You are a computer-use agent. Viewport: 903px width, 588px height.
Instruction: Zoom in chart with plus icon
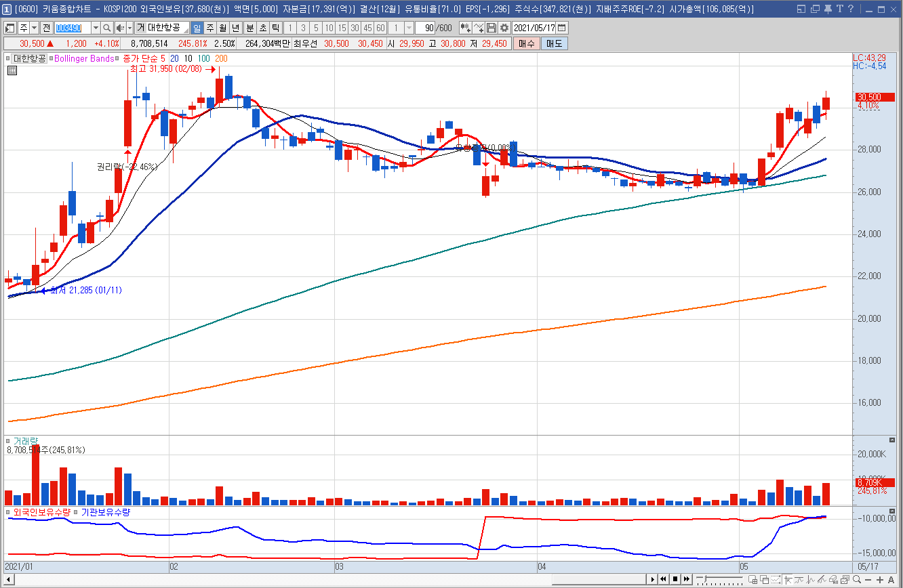point(879,580)
